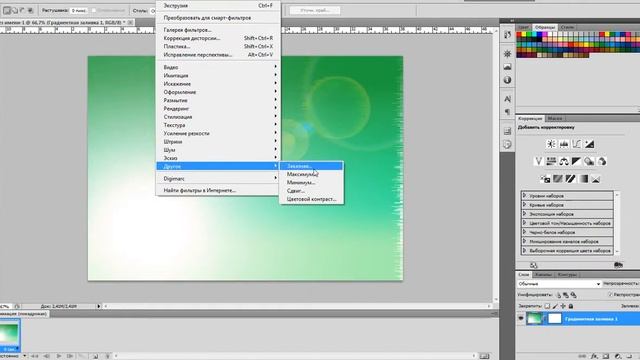Add a Brightness/Contrast adjustment
Image resolution: width=640 pixels, height=360 pixels.
(x=551, y=144)
